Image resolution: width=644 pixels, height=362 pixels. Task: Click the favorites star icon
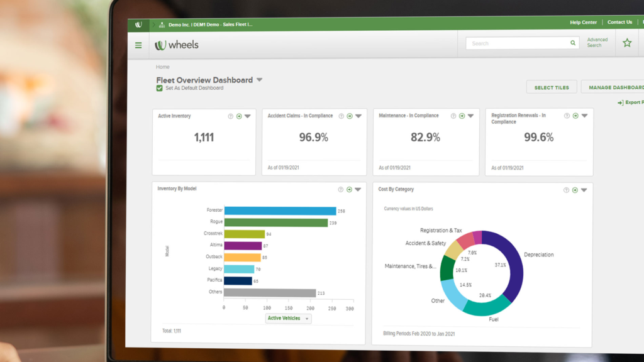pyautogui.click(x=627, y=43)
